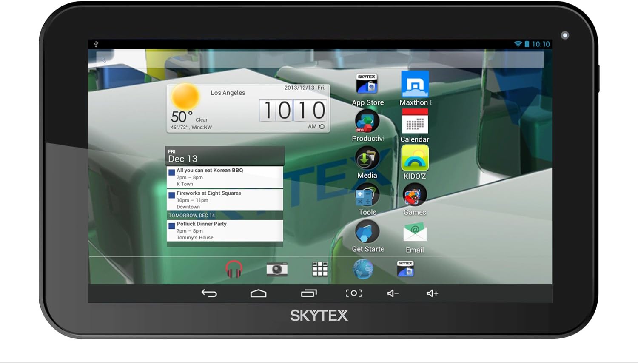
Task: Open the Skytex App Store app icon labeled App Store
Action: click(367, 84)
